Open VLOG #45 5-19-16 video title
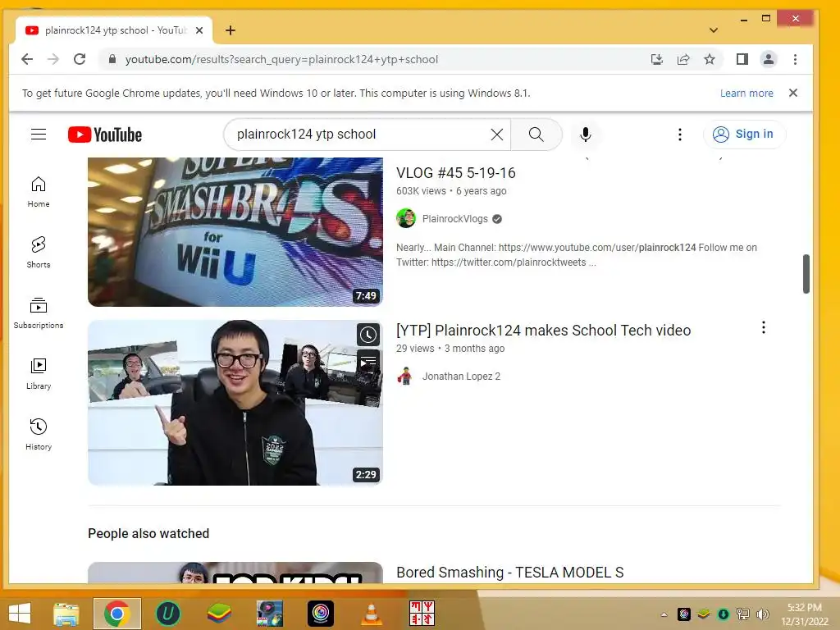The height and width of the screenshot is (630, 840). (x=456, y=172)
